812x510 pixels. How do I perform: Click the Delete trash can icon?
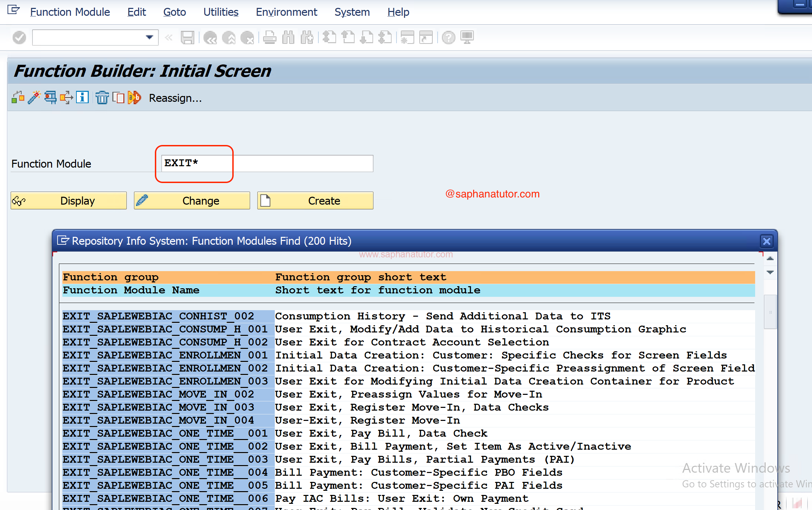(102, 98)
